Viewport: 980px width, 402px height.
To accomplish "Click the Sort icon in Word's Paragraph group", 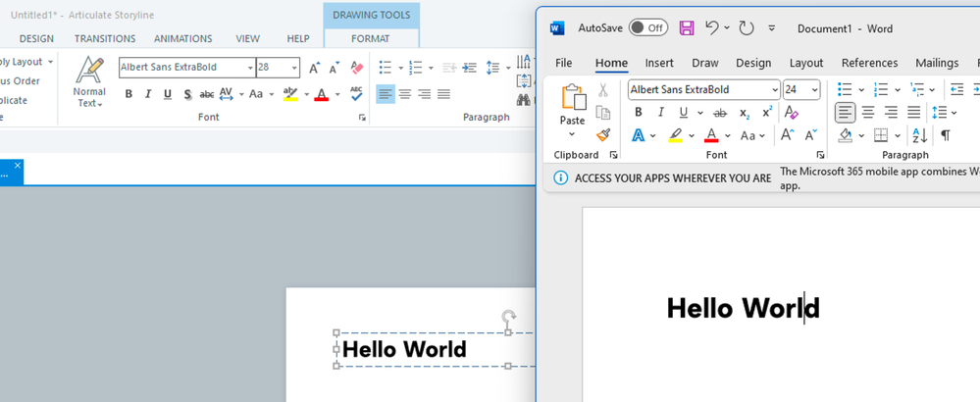I will [x=919, y=135].
